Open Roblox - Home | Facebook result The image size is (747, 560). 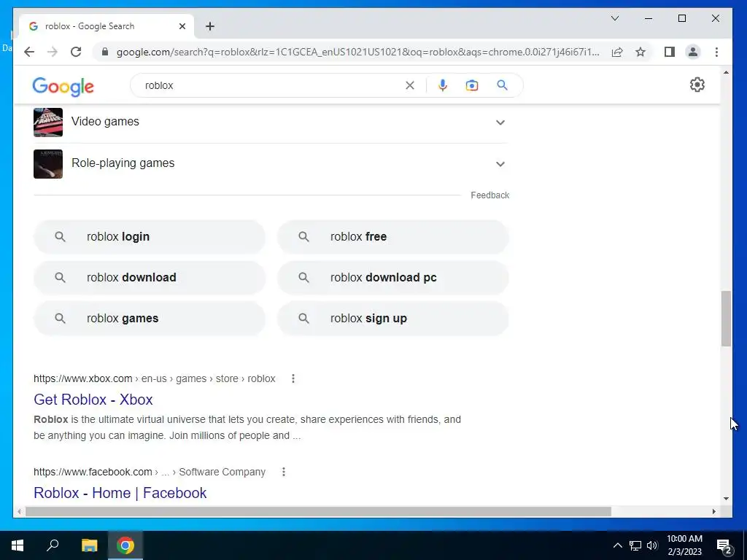coord(120,493)
